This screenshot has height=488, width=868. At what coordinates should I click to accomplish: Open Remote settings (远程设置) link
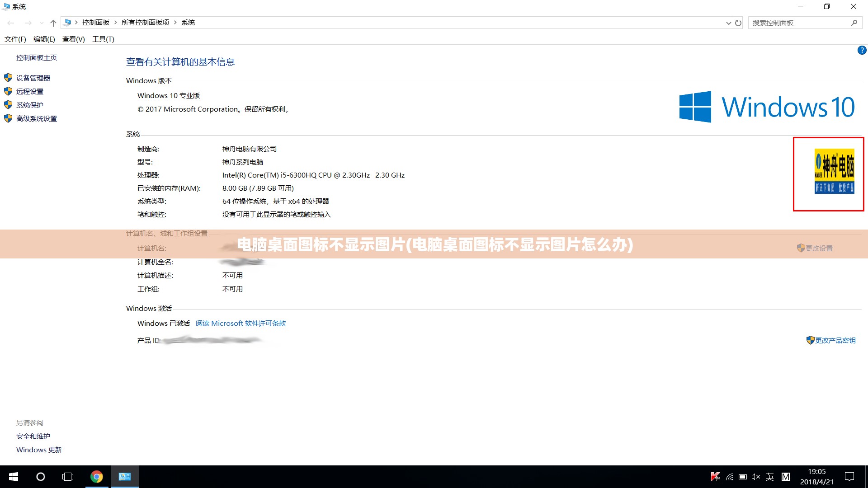click(x=30, y=91)
